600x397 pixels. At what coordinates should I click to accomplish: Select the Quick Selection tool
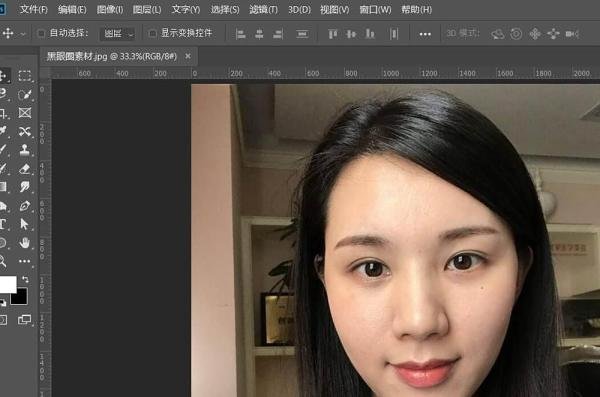[x=25, y=94]
